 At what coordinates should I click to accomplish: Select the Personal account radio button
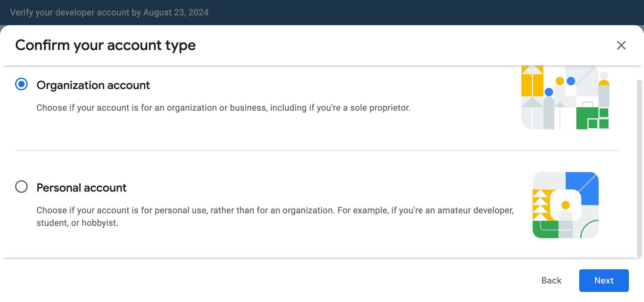pos(21,187)
